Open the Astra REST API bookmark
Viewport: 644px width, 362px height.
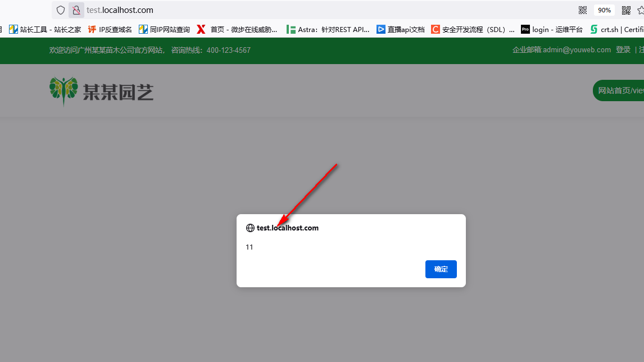pos(328,30)
